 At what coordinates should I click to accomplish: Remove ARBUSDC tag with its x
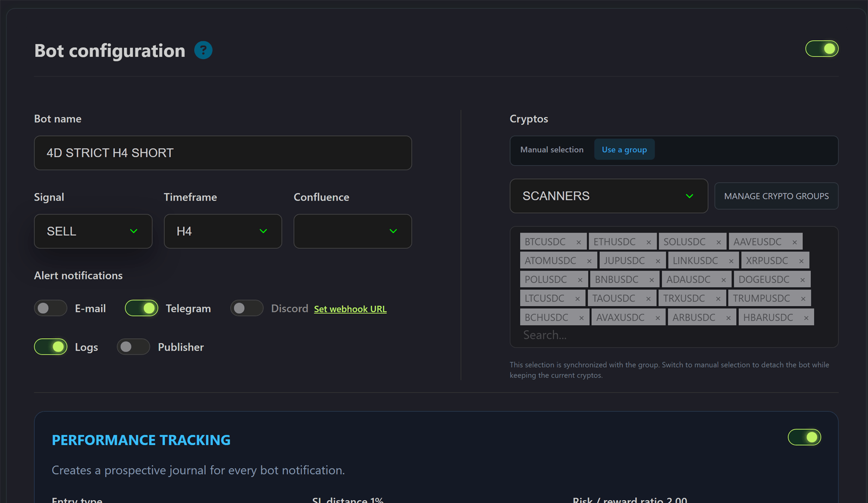point(729,318)
